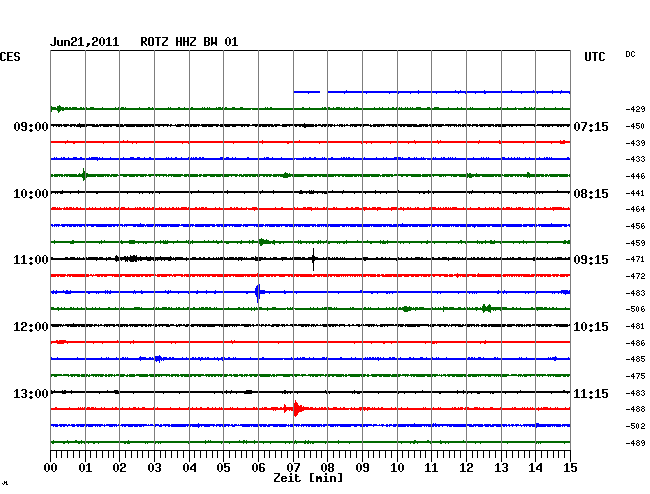Select the 10:00 local time label
The height and width of the screenshot is (494, 650).
click(x=31, y=194)
